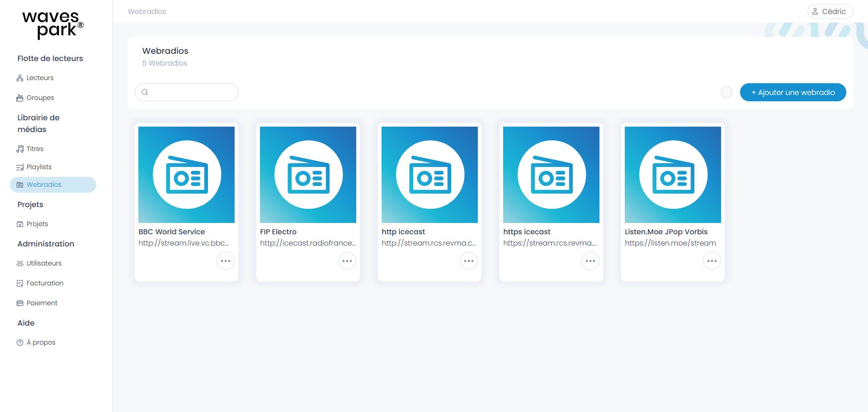Image resolution: width=868 pixels, height=412 pixels.
Task: Toggle the select-all checkmark circle
Action: (726, 92)
